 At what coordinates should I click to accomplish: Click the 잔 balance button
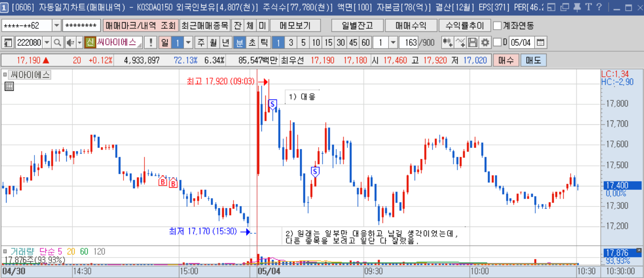(x=237, y=26)
